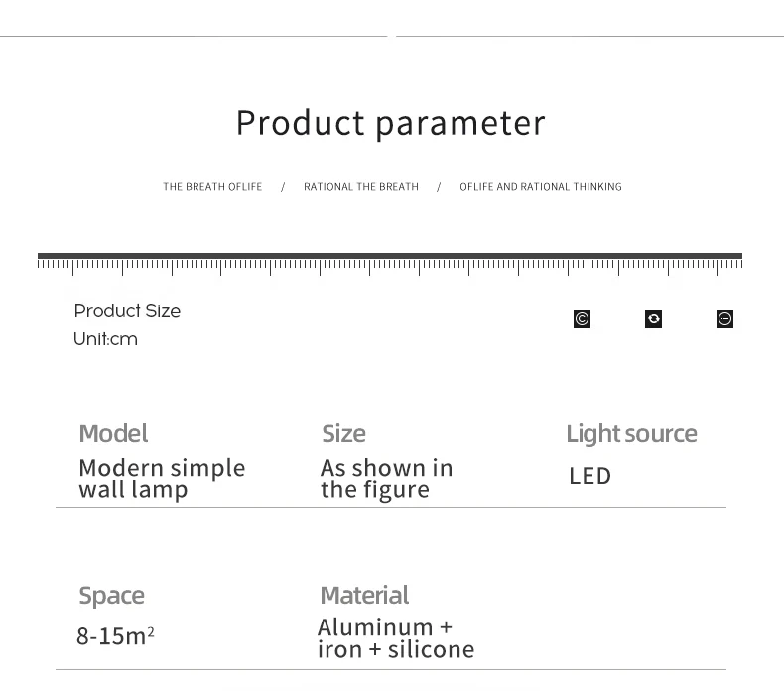784x691 pixels.
Task: Click the 'Product Size' label
Action: click(x=127, y=311)
